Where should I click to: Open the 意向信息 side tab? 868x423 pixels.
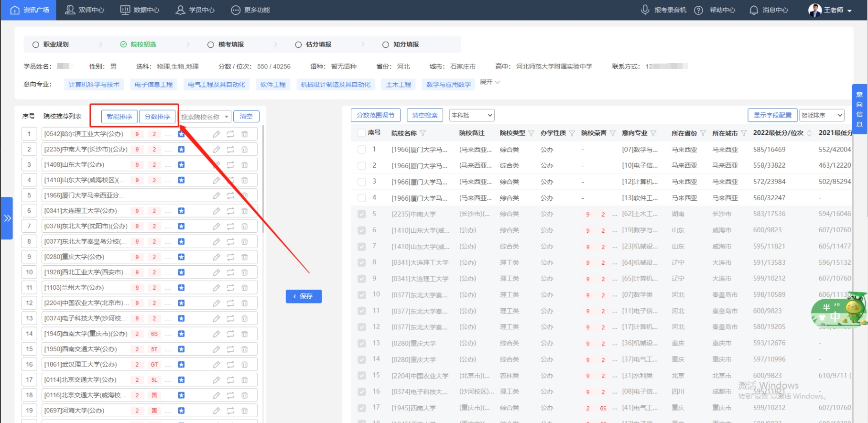tap(859, 109)
